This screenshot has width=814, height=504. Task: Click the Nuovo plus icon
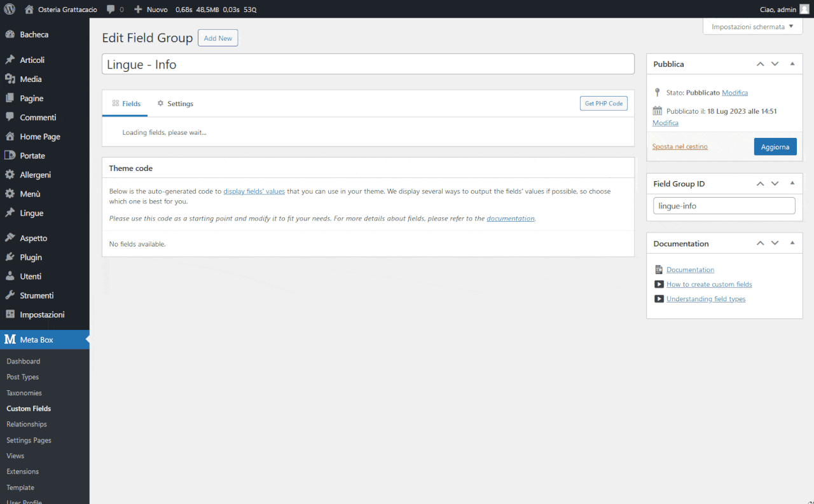click(x=138, y=10)
